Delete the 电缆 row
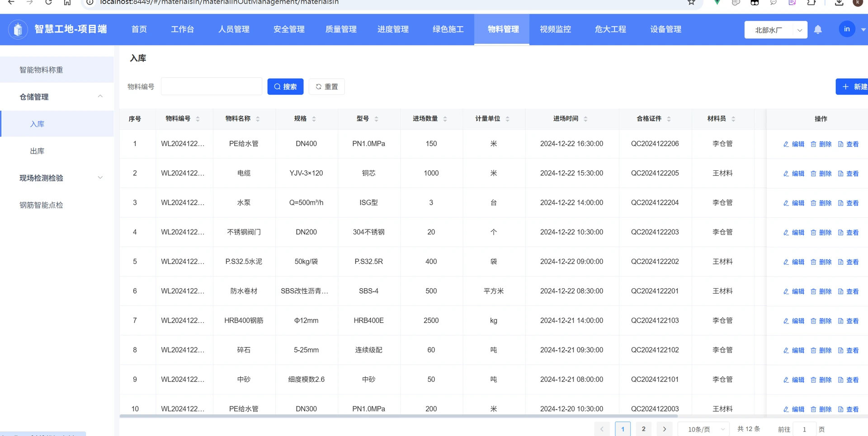Viewport: 868px width, 436px height. tap(821, 173)
